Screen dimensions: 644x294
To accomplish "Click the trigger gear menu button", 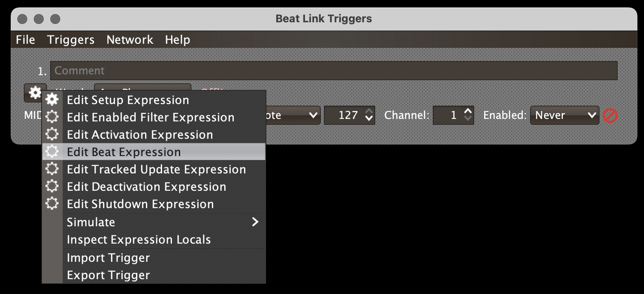I will pos(35,92).
